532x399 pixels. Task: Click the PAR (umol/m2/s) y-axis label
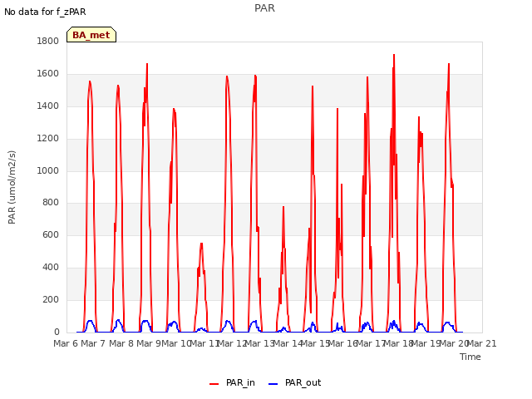tap(12, 187)
